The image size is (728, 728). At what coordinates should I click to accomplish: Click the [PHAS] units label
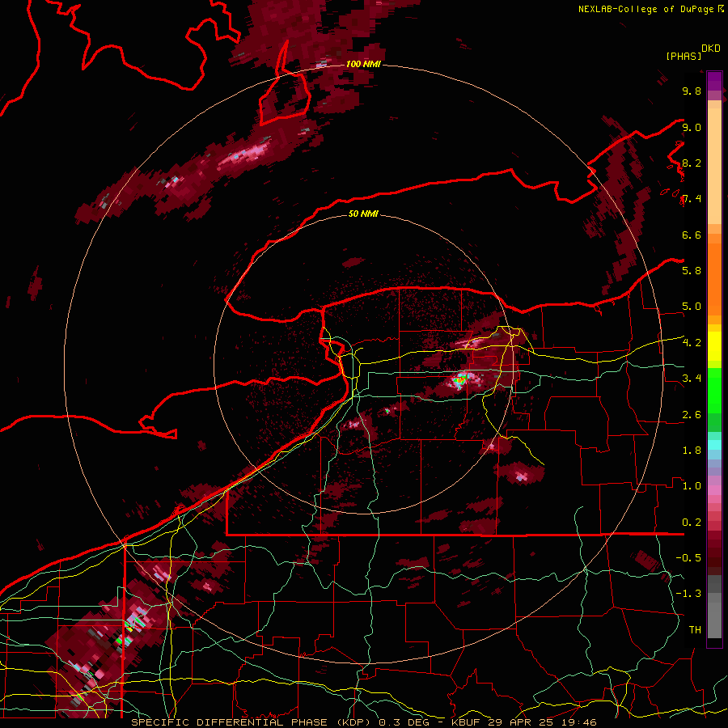(684, 56)
